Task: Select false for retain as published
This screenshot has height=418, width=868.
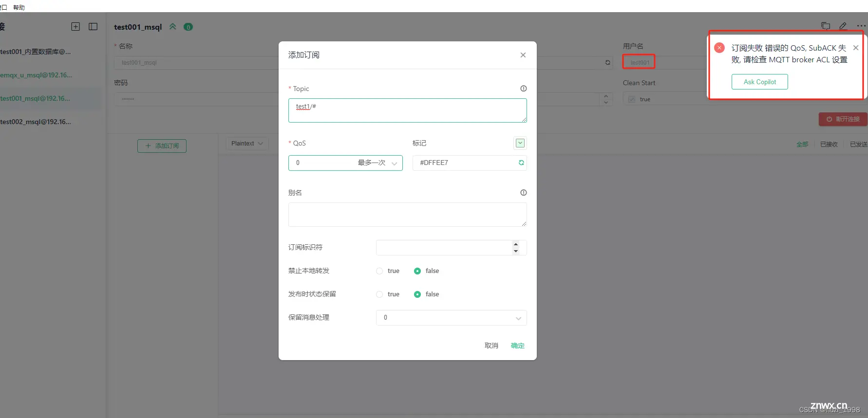Action: coord(417,294)
